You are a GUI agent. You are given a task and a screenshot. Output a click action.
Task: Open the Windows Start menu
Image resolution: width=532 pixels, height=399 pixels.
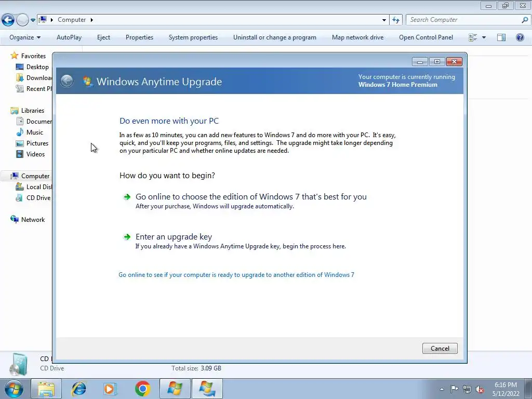tap(14, 389)
